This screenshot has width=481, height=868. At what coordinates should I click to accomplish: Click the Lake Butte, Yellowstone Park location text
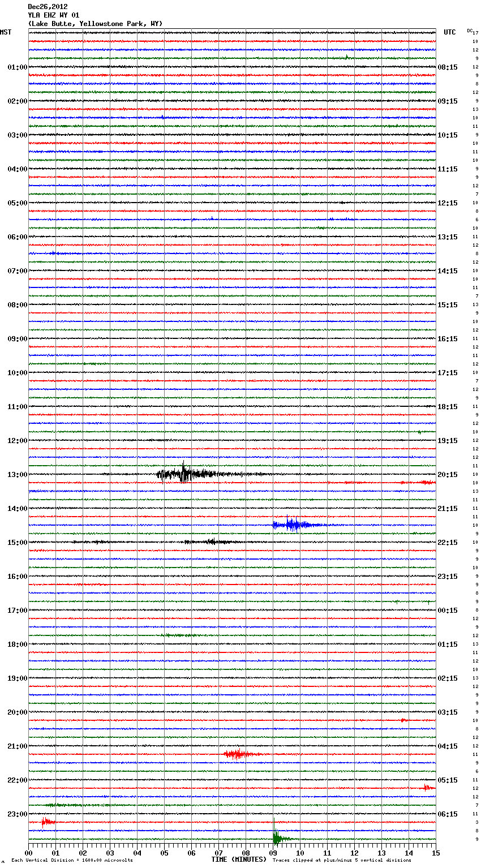tap(95, 24)
